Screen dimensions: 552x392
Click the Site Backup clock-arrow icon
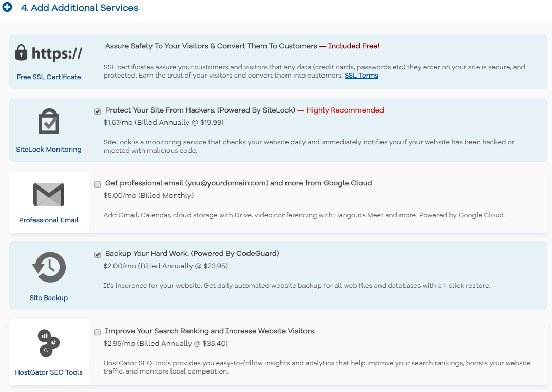[49, 267]
